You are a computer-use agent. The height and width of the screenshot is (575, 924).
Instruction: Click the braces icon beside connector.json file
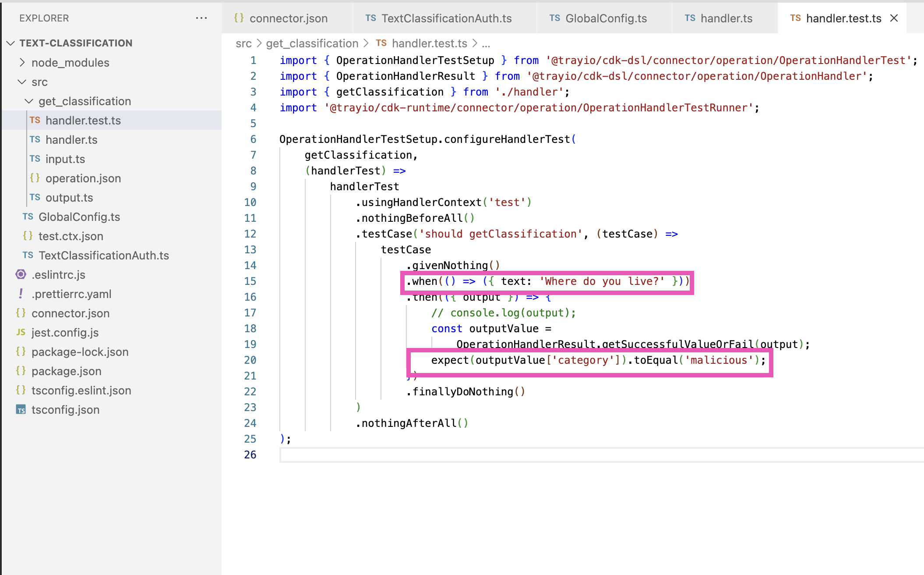click(20, 313)
